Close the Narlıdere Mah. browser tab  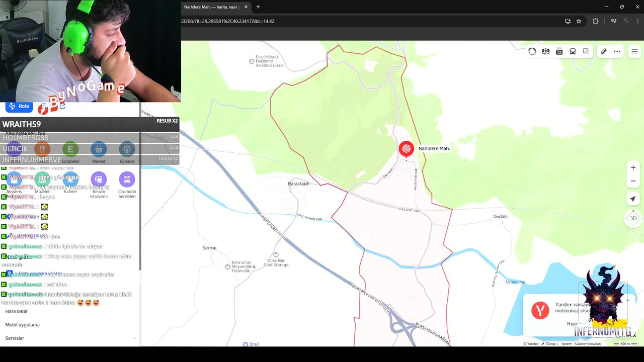click(246, 7)
